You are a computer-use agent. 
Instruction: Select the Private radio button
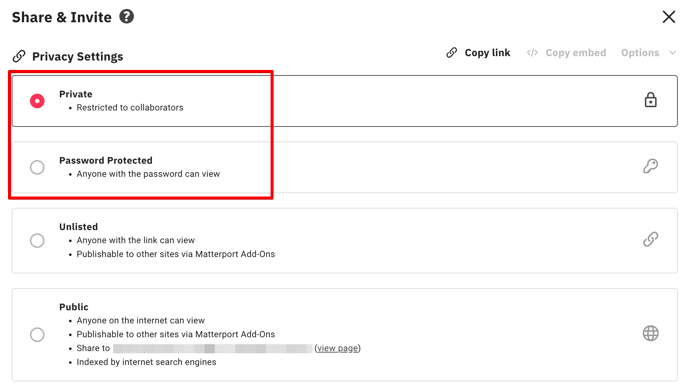(37, 101)
